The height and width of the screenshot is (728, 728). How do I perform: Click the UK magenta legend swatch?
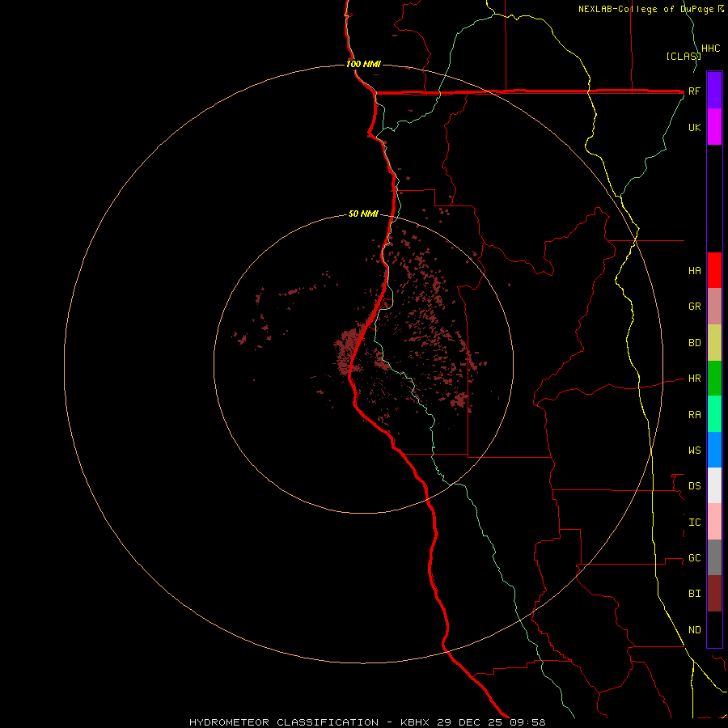pos(714,127)
